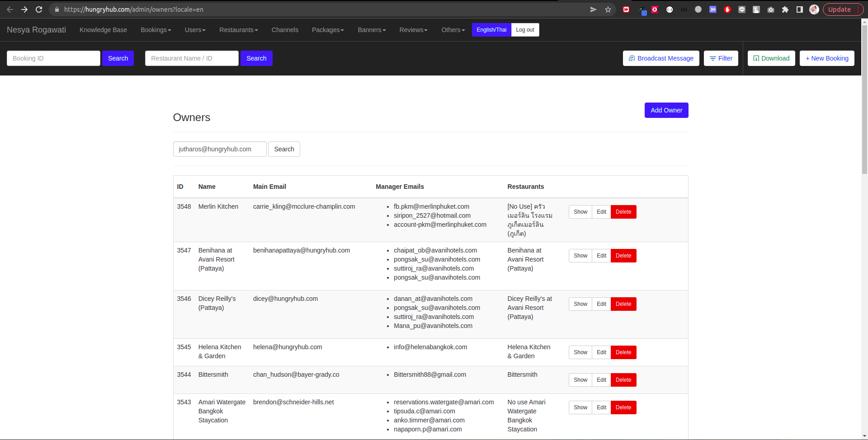The image size is (868, 440).
Task: Switch language with English/Thai toggle
Action: (x=491, y=30)
